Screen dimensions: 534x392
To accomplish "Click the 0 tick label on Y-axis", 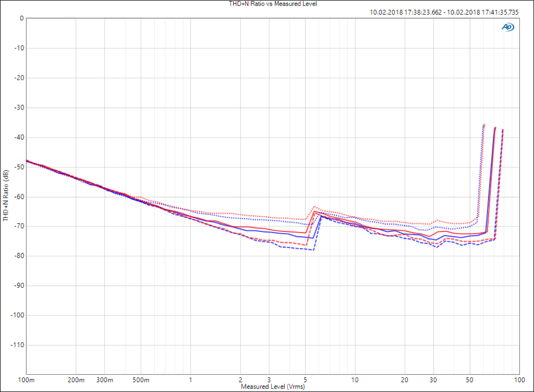I will point(21,18).
